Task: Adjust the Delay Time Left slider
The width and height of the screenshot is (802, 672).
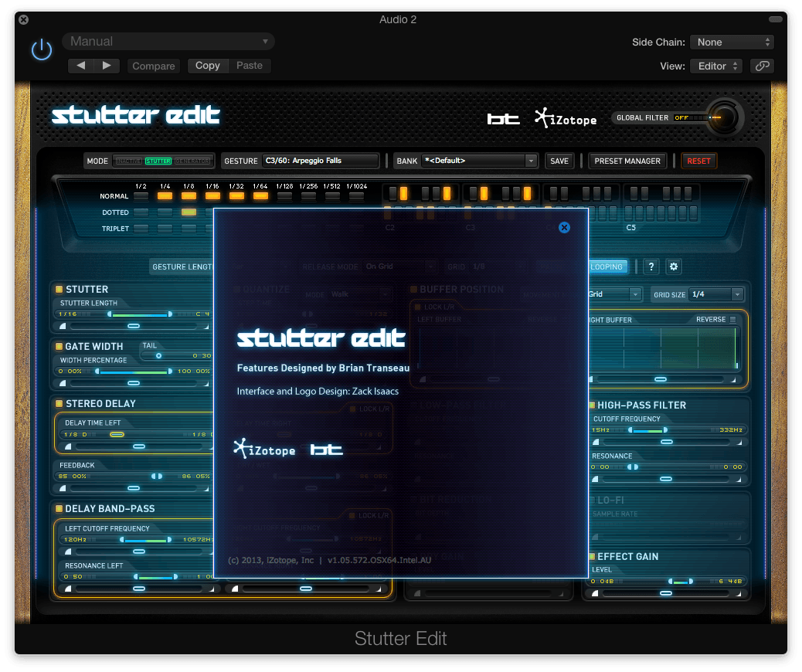Action: tap(117, 435)
